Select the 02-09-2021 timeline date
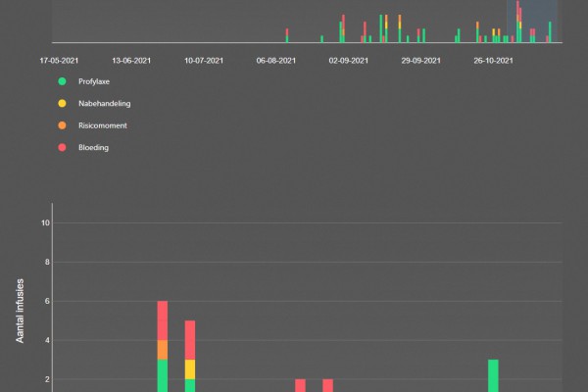Screen dimensions: 588x392 [348, 60]
